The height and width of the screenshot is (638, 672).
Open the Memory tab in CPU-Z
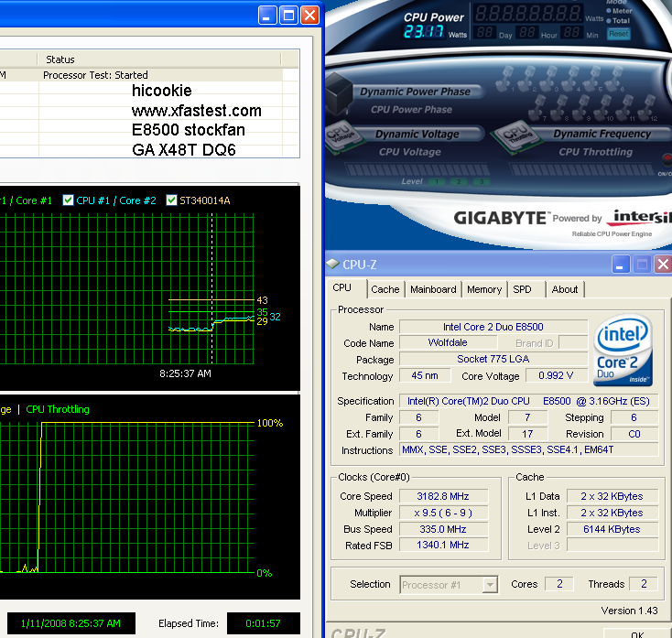(484, 289)
